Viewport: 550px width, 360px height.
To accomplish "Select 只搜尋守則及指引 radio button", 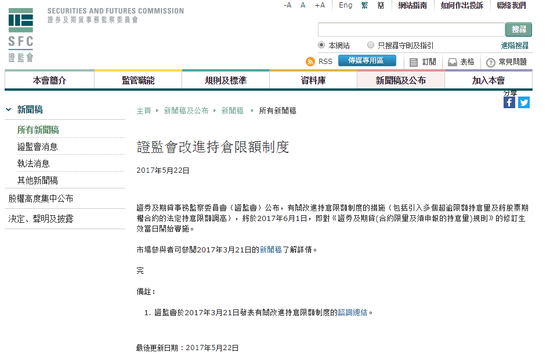I will click(x=370, y=45).
